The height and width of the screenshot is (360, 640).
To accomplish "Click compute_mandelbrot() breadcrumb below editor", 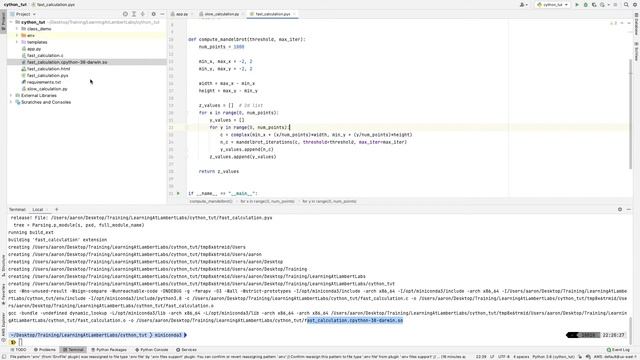I will (x=211, y=201).
